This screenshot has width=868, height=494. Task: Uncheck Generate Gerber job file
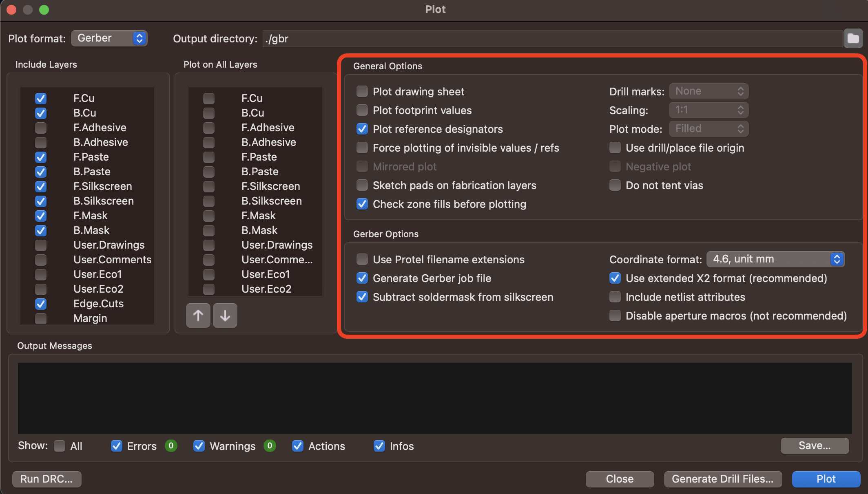[x=362, y=278]
